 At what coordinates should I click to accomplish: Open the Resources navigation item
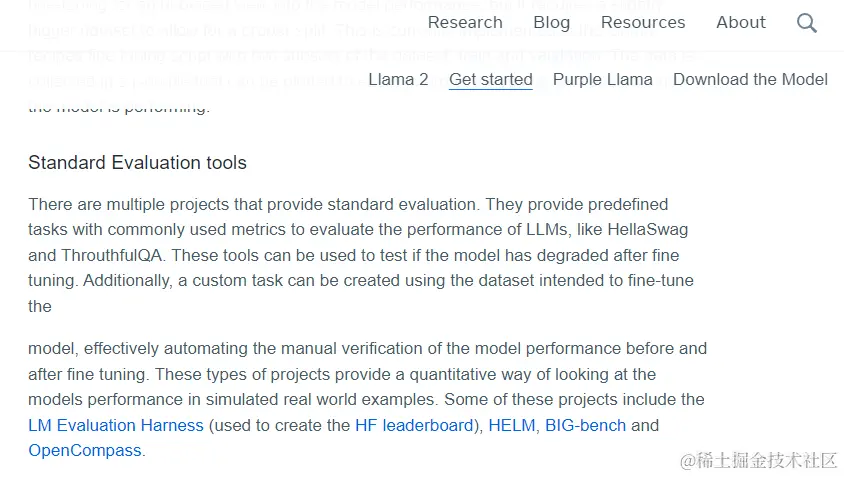[643, 22]
